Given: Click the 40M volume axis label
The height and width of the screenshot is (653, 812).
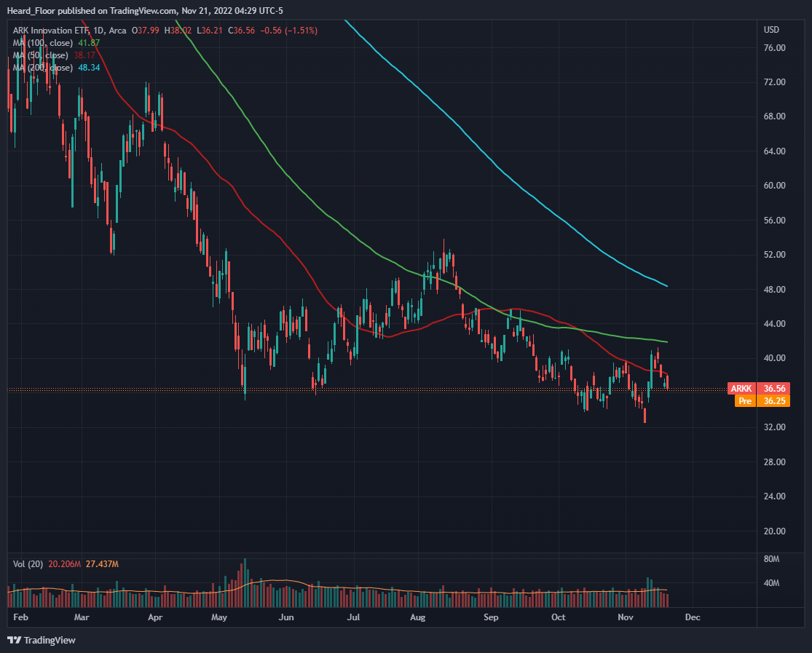Looking at the screenshot, I should click(771, 583).
